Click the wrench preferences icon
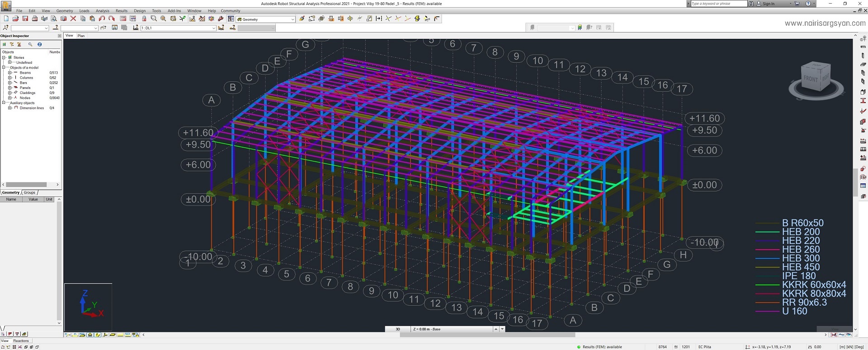Image resolution: width=868 pixels, height=350 pixels. pyautogui.click(x=221, y=19)
